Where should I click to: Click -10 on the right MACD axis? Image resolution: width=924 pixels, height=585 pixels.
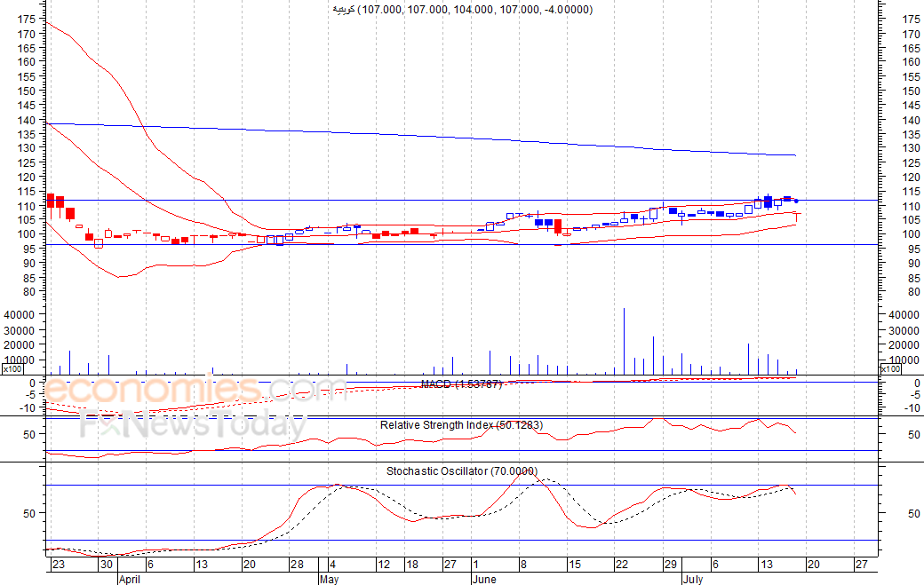912,407
